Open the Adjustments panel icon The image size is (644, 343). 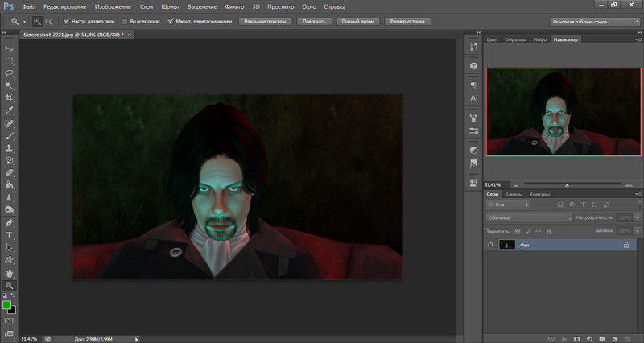(473, 150)
